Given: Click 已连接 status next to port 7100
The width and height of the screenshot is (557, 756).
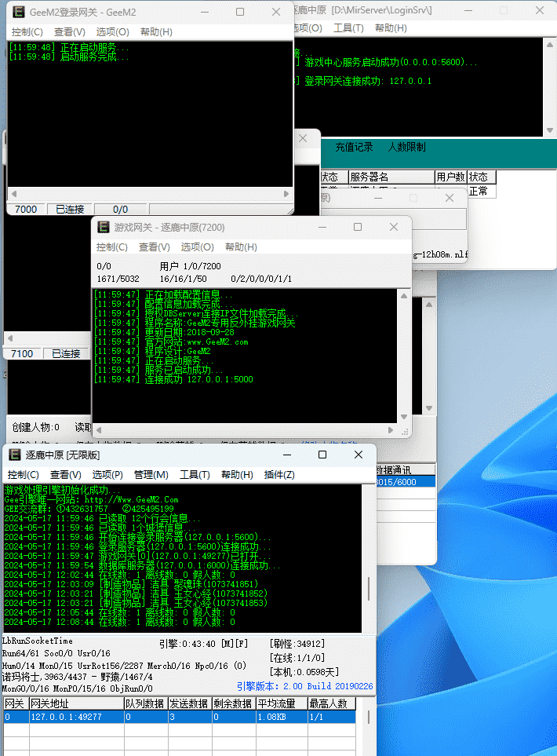Looking at the screenshot, I should click(x=66, y=354).
